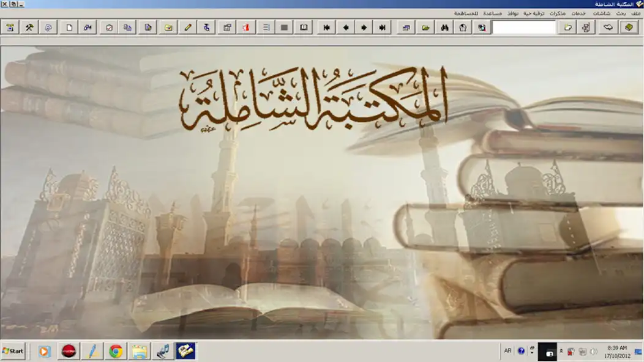Open the folder browse icon
Screen dimensions: 644x362
[x=426, y=27]
